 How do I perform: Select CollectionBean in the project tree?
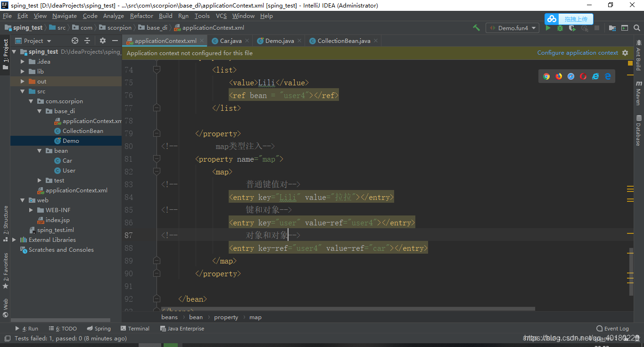[x=83, y=131]
